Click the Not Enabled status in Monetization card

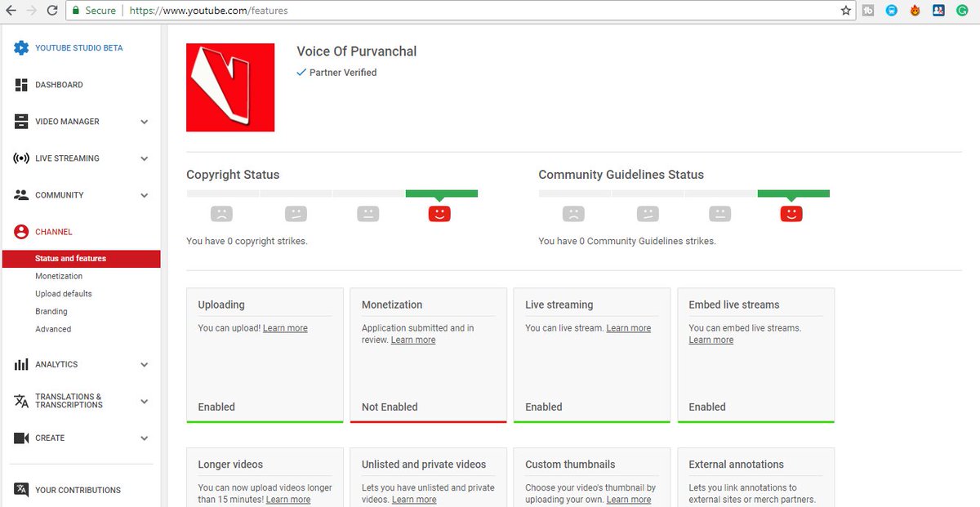click(x=390, y=407)
